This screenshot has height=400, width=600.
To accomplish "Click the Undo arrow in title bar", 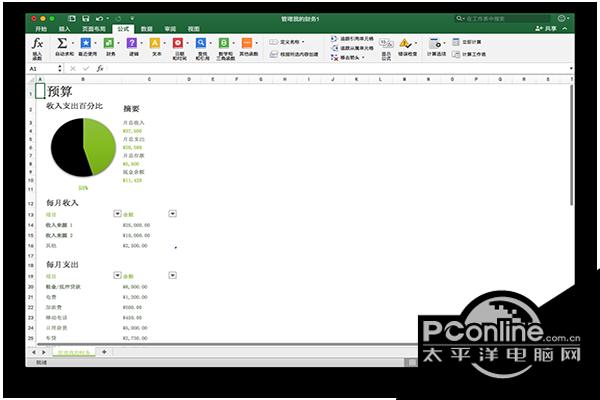I will pos(99,18).
